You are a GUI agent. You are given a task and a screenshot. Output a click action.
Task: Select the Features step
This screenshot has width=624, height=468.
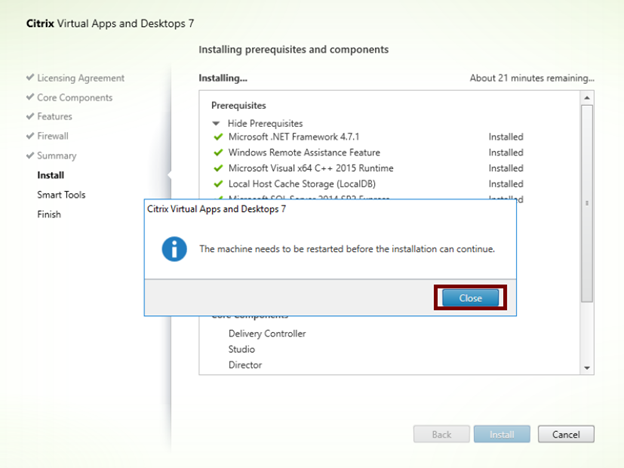click(55, 117)
